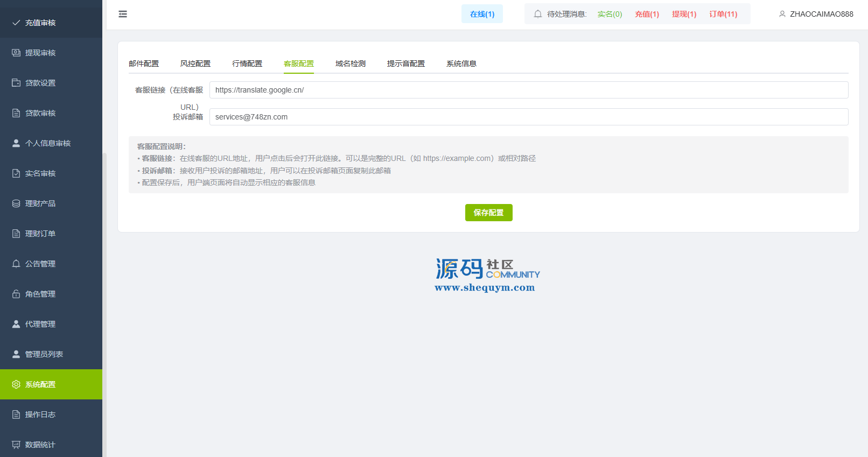Click the 客服链接 URL input field
Viewport: 868px width, 457px height.
(528, 90)
